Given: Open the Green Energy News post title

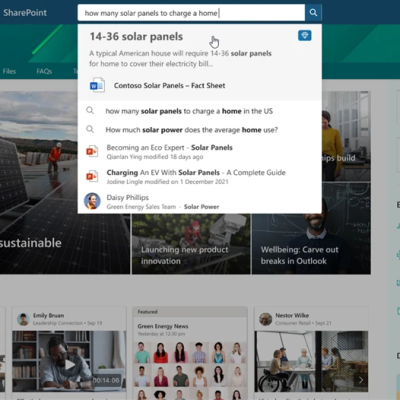Looking at the screenshot, I should coord(163,326).
